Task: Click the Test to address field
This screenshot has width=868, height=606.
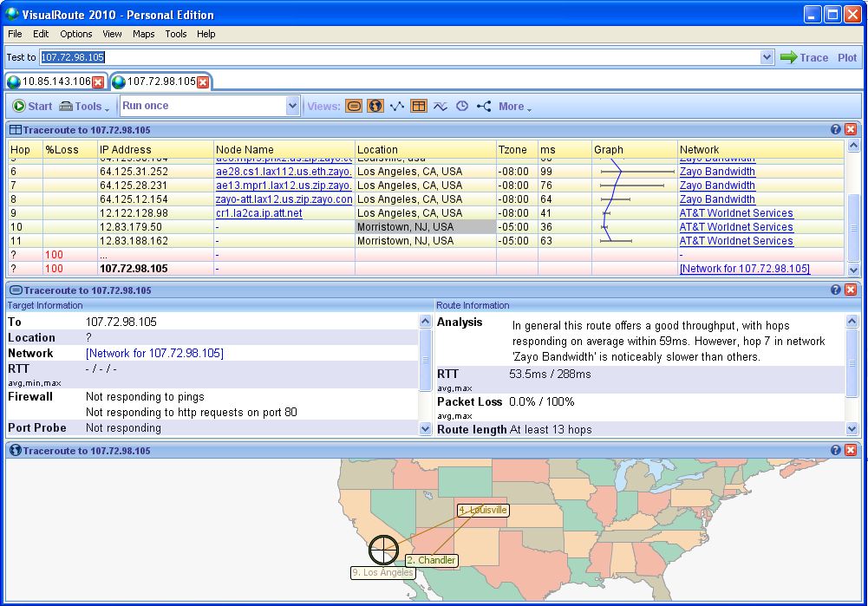Action: (x=400, y=57)
